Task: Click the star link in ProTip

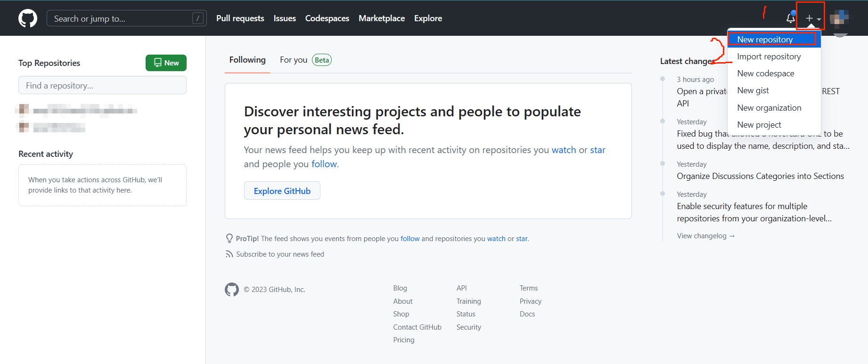Action: pyautogui.click(x=522, y=239)
